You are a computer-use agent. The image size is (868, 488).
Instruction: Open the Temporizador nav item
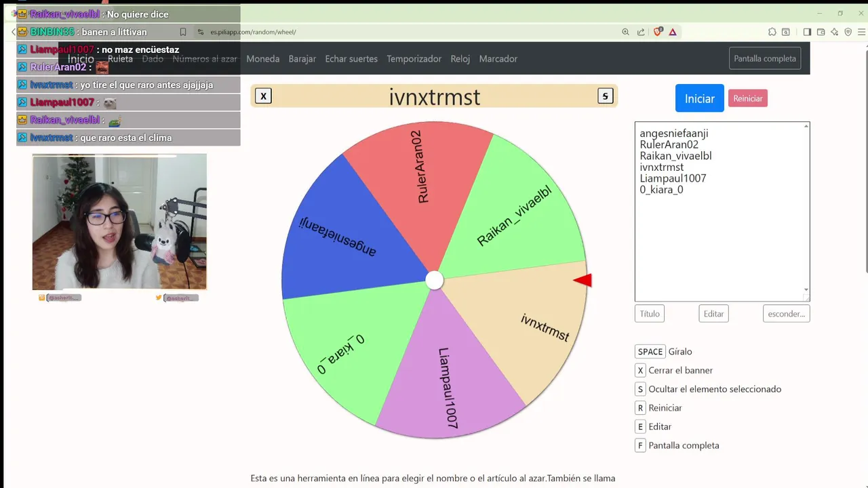tap(414, 59)
